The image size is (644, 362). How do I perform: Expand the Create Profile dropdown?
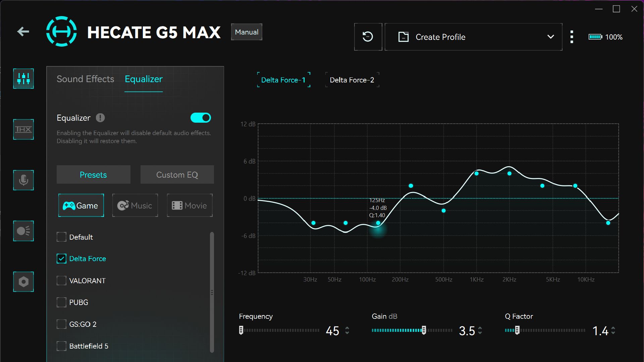(473, 37)
